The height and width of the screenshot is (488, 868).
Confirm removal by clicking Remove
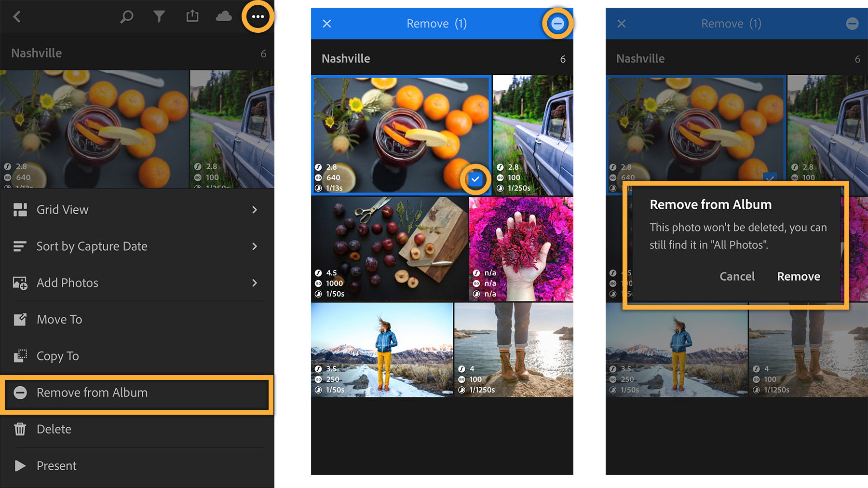(798, 276)
